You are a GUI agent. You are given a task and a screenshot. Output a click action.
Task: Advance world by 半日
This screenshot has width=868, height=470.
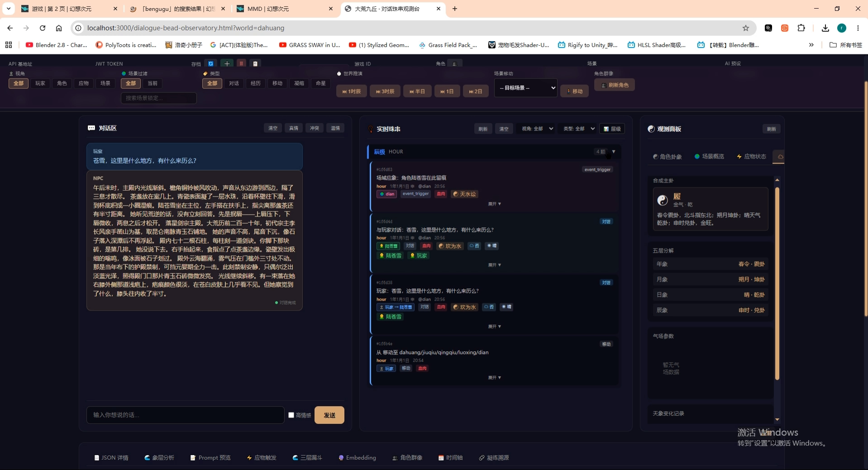pyautogui.click(x=417, y=91)
